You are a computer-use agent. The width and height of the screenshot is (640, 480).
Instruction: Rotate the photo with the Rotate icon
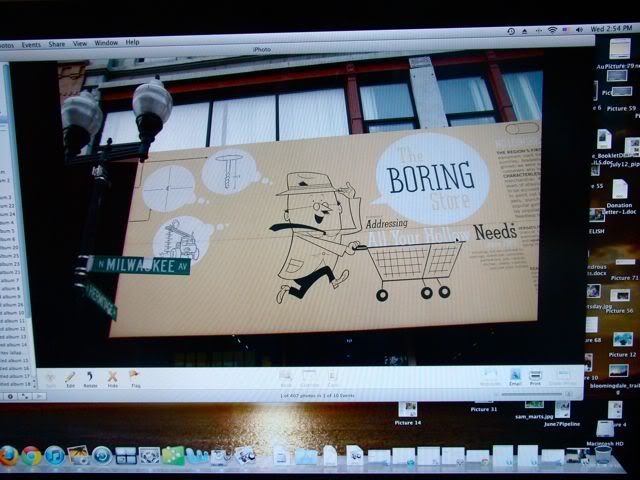[x=90, y=378]
